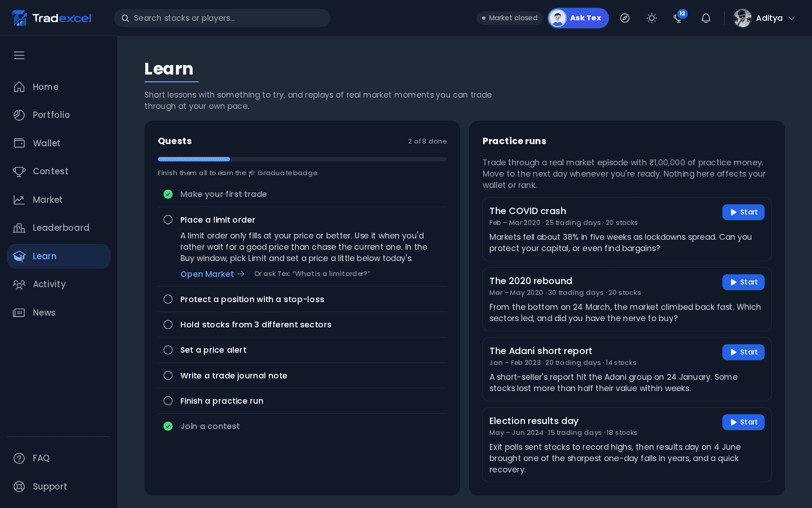The image size is (812, 508).
Task: Click the FAQ question mark icon
Action: click(x=19, y=458)
